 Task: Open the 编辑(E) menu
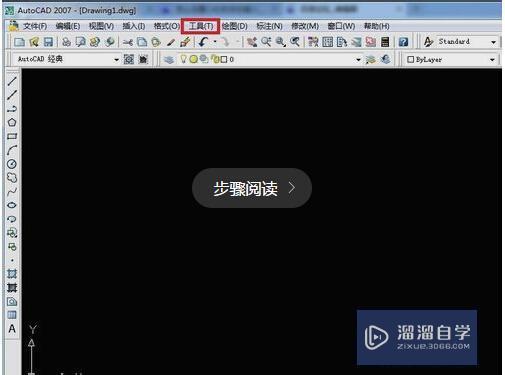tap(68, 26)
